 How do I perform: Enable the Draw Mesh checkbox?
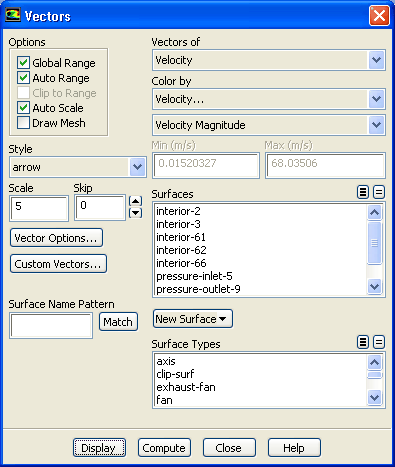23,123
